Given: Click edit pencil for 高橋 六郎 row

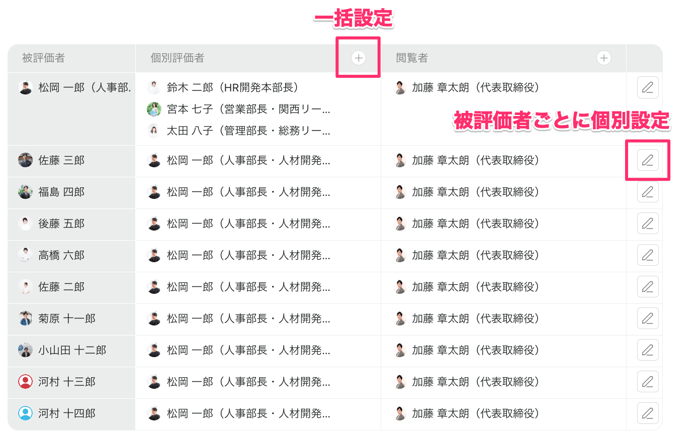Looking at the screenshot, I should (x=647, y=255).
